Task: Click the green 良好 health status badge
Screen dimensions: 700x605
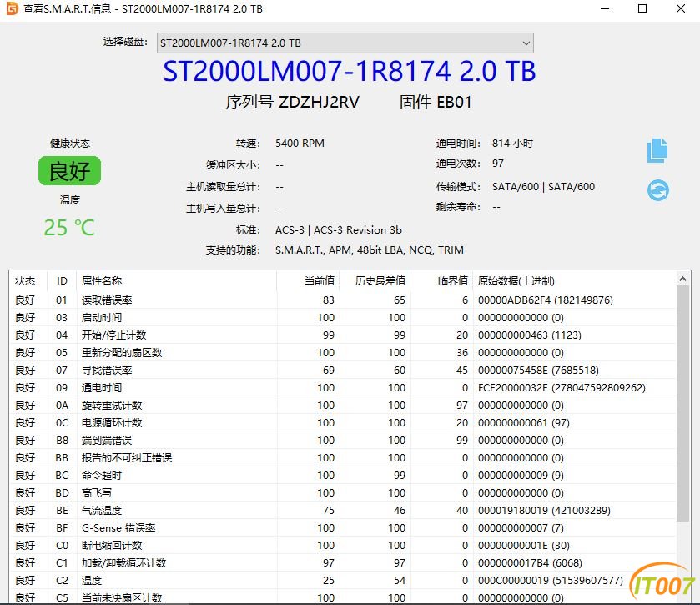Action: pyautogui.click(x=69, y=170)
